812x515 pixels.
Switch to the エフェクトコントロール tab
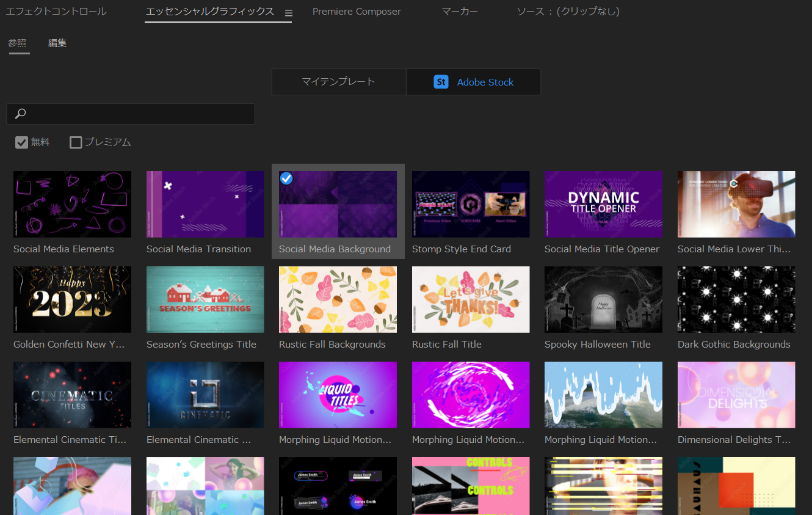pyautogui.click(x=56, y=12)
